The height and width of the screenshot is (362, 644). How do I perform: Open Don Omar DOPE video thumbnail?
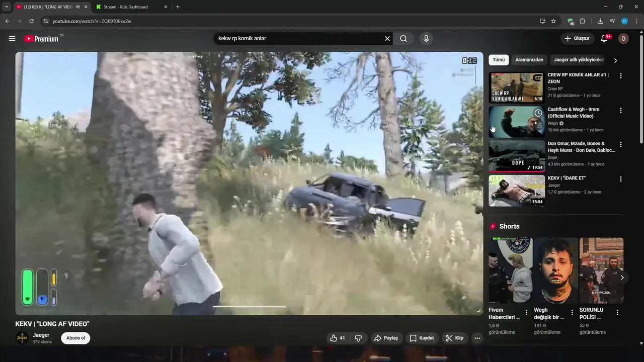tap(516, 156)
